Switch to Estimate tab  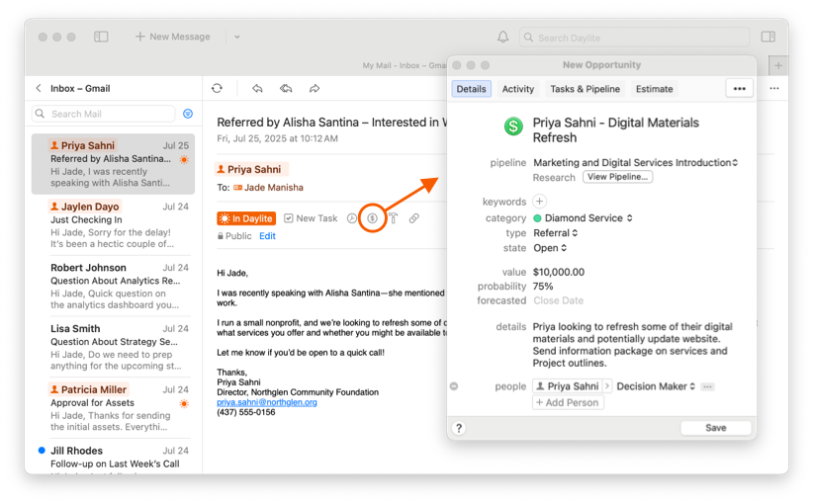click(655, 89)
